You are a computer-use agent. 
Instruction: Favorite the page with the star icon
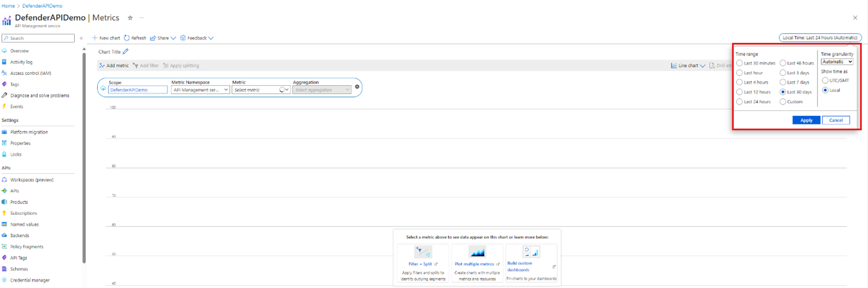[130, 18]
